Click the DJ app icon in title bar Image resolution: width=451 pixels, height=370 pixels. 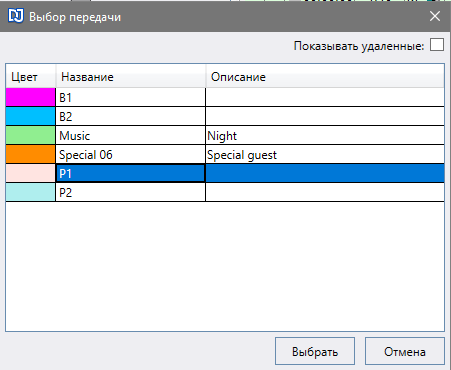pyautogui.click(x=16, y=16)
